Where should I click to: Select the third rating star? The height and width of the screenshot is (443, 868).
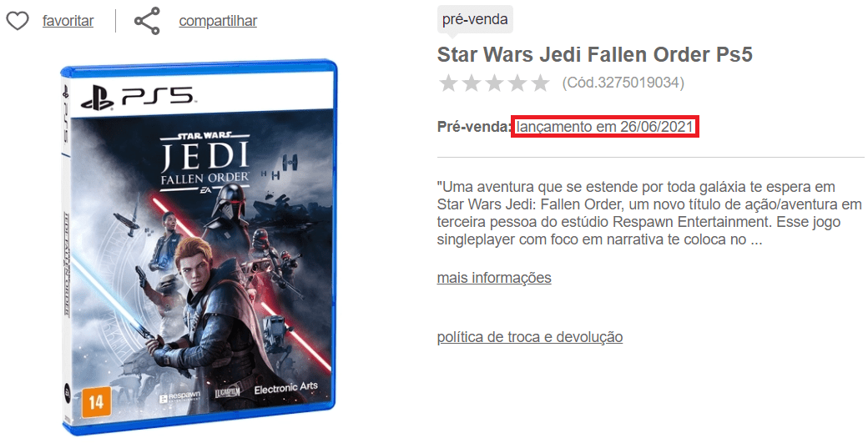pyautogui.click(x=494, y=83)
